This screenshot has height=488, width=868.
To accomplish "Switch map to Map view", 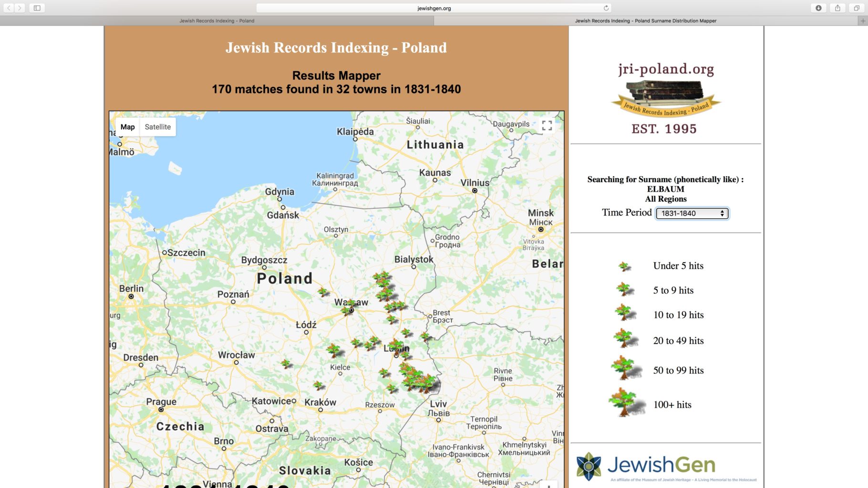I will click(127, 127).
